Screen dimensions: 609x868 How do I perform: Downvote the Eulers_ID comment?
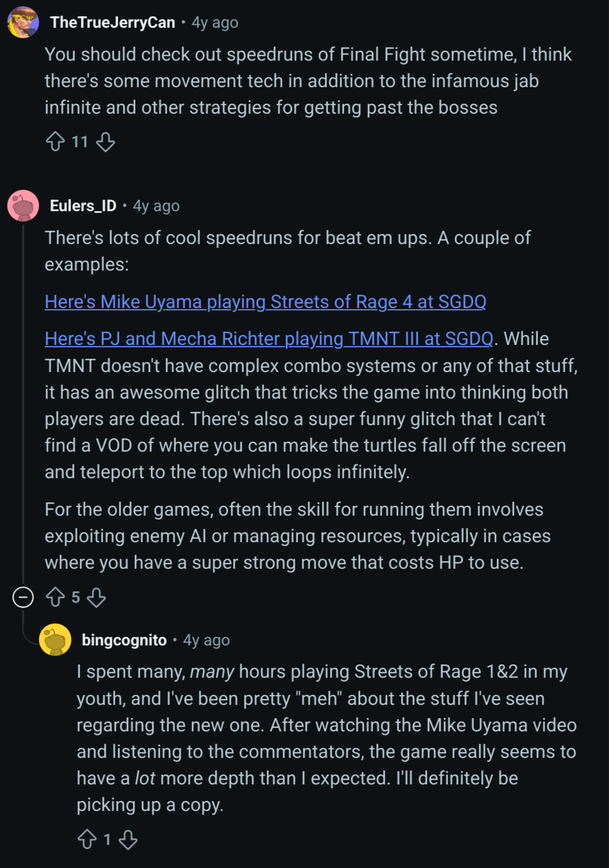tap(96, 597)
